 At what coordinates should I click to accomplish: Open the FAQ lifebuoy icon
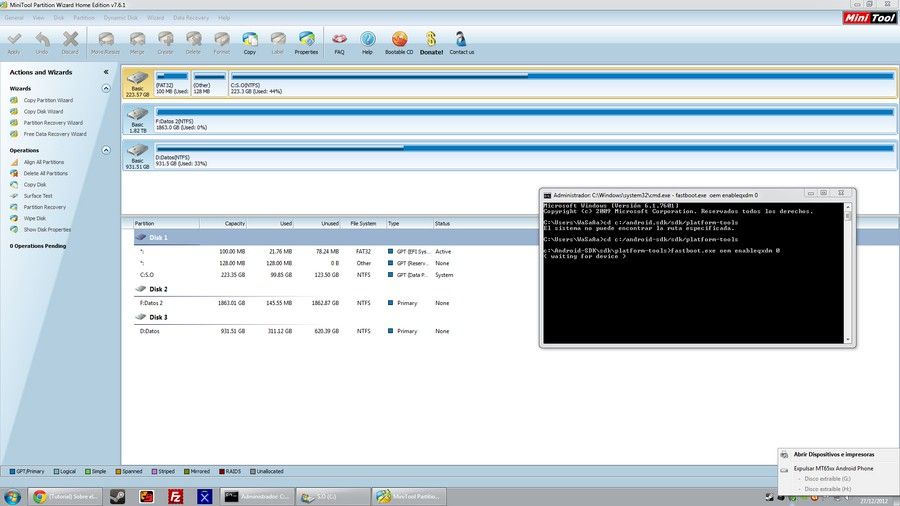339,43
